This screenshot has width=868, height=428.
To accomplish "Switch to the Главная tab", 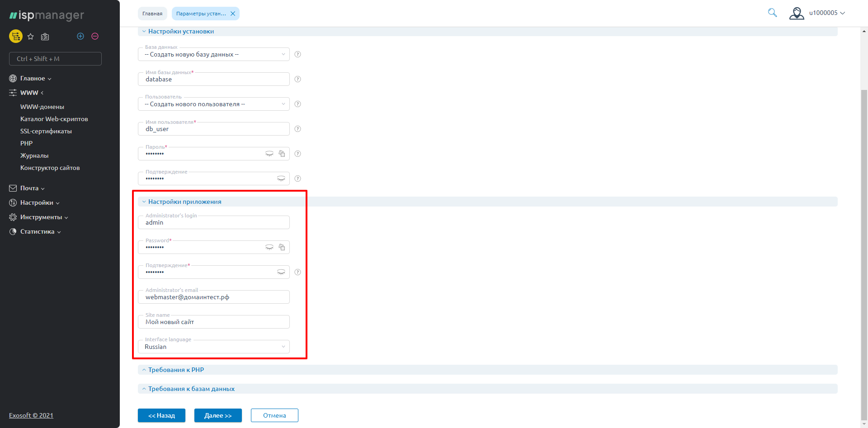I will click(x=152, y=14).
